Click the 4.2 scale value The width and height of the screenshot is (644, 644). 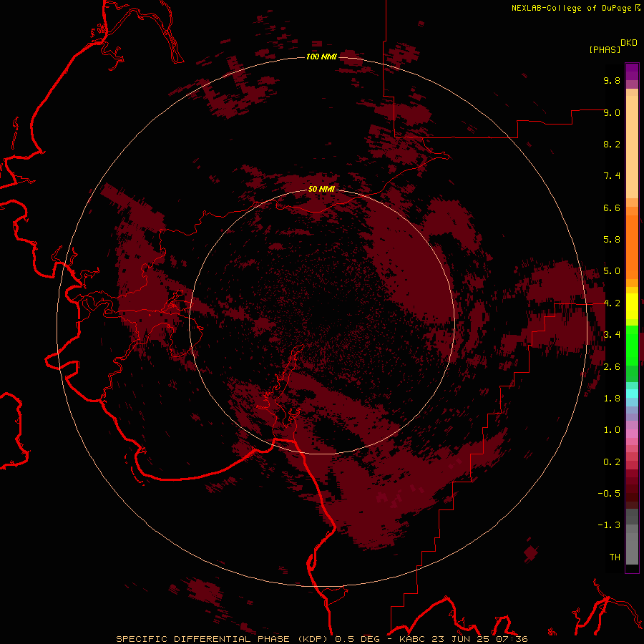612,303
